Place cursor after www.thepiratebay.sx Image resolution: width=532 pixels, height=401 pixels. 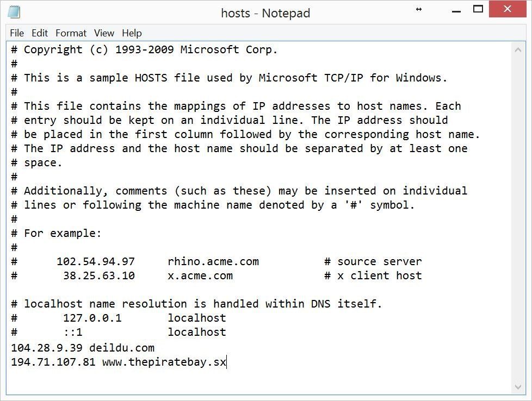pos(227,362)
